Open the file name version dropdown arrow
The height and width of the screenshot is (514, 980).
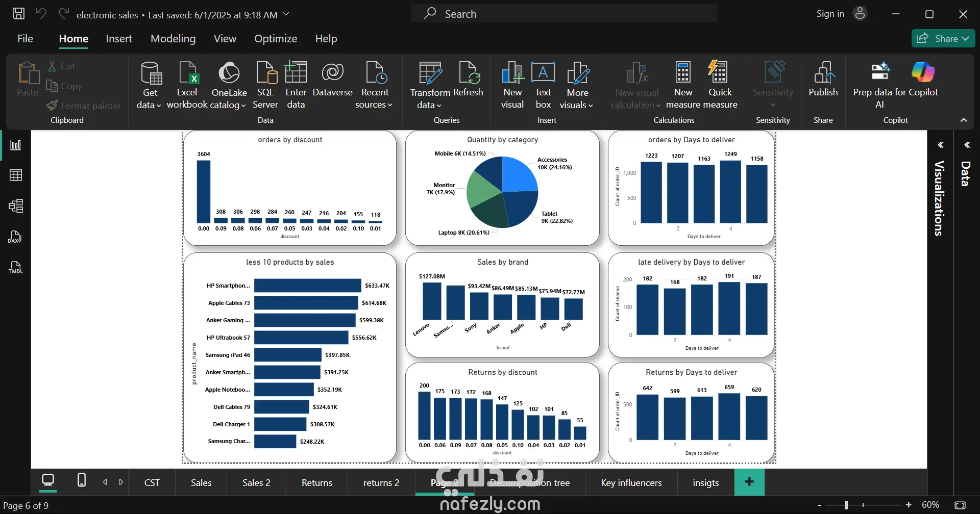click(x=286, y=14)
